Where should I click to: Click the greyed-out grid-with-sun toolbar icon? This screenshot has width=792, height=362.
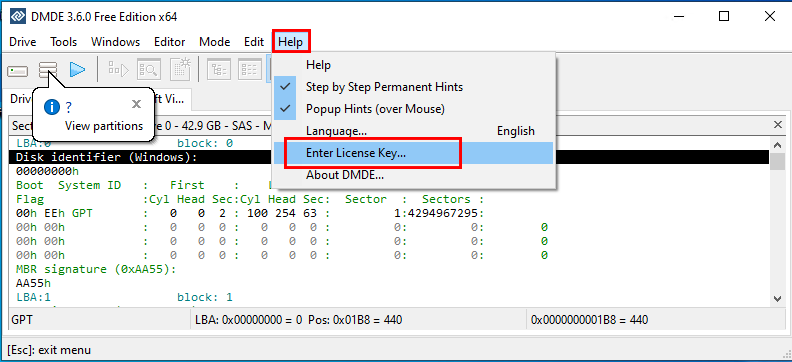pos(180,70)
